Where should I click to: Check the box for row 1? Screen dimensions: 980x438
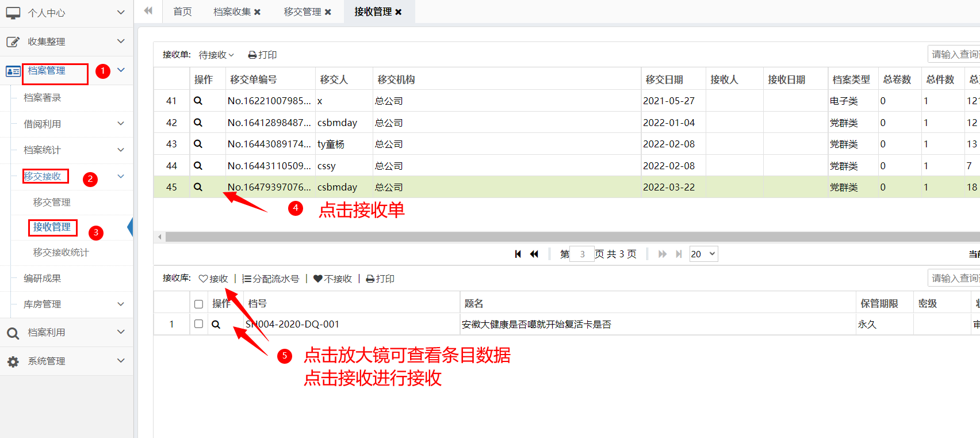pos(198,324)
